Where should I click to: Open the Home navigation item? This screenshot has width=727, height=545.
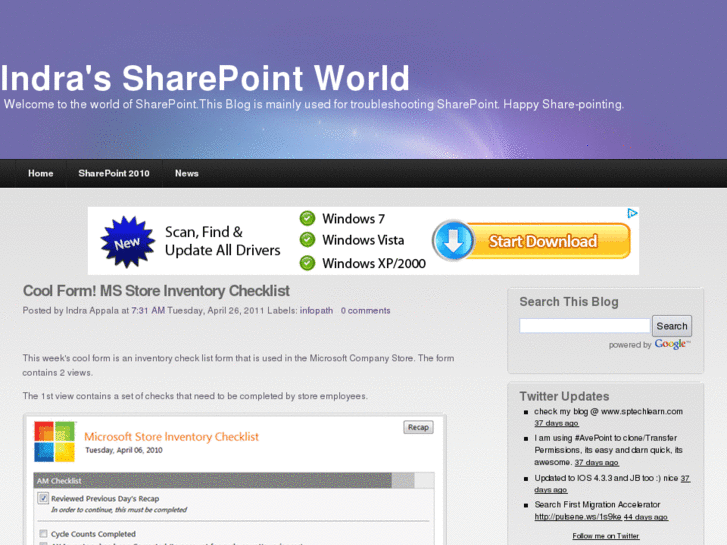click(x=41, y=173)
